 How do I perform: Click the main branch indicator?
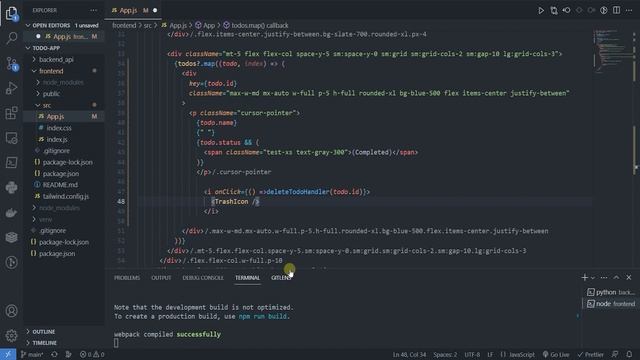click(x=32, y=354)
